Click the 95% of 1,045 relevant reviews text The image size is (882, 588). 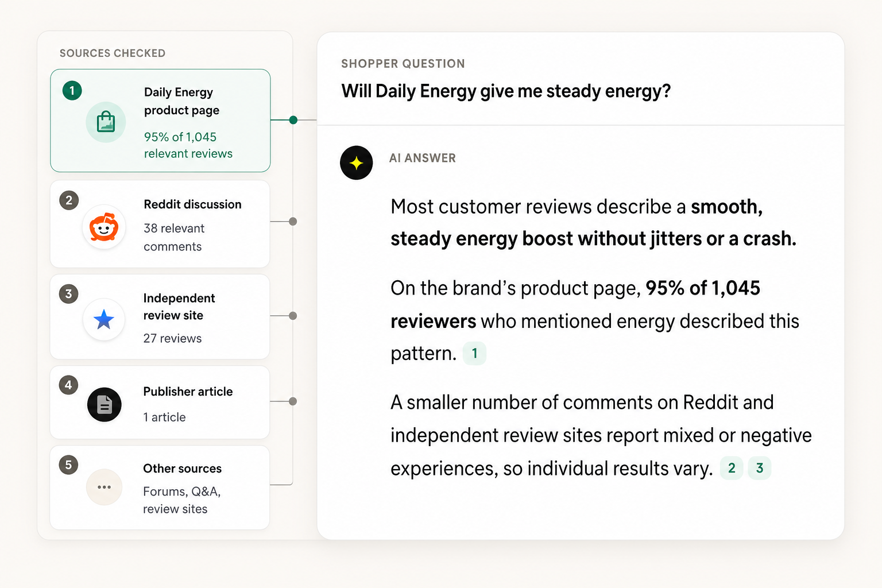[188, 145]
